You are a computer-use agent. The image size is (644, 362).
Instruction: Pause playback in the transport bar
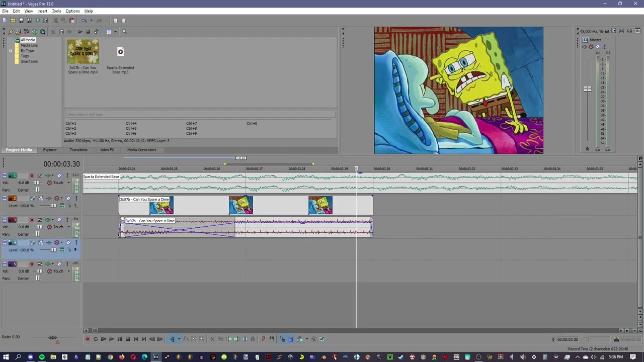click(x=119, y=339)
